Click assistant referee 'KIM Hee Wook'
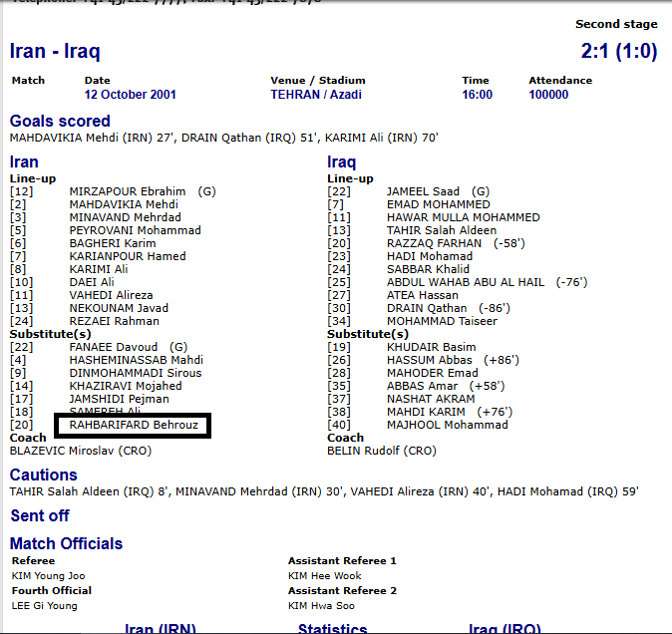 [325, 576]
